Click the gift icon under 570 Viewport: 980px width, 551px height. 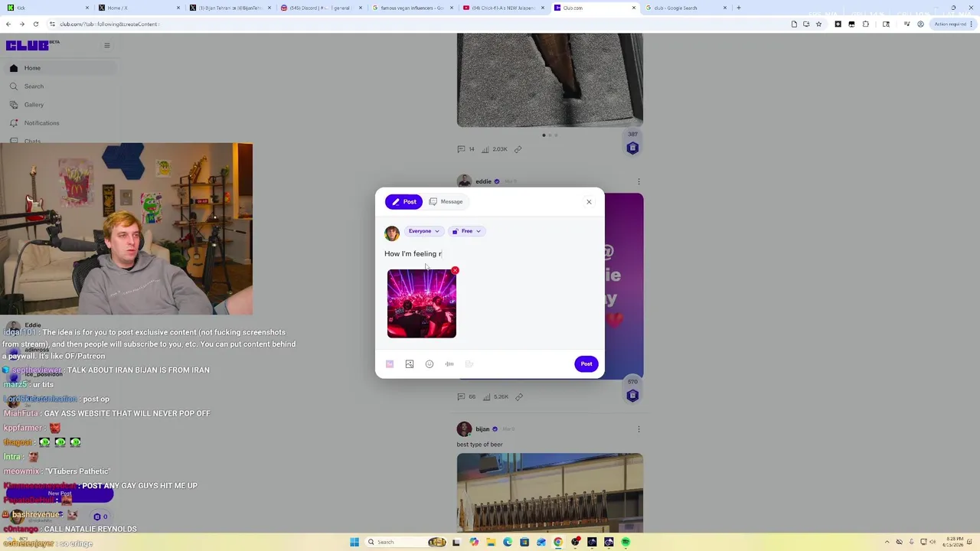pos(632,396)
